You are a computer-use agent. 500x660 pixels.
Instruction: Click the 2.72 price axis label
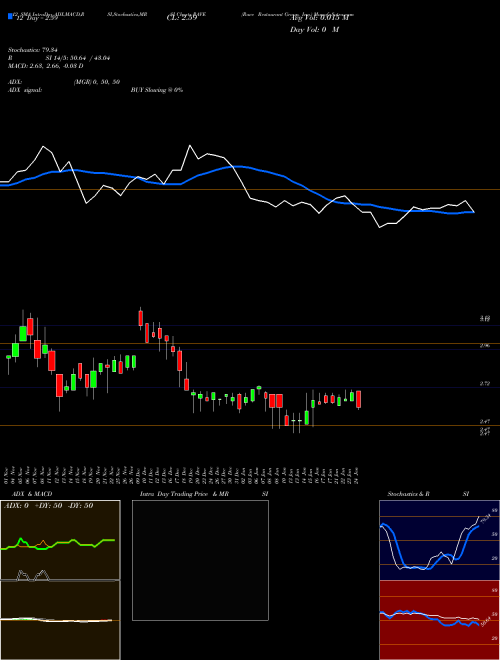pyautogui.click(x=485, y=383)
